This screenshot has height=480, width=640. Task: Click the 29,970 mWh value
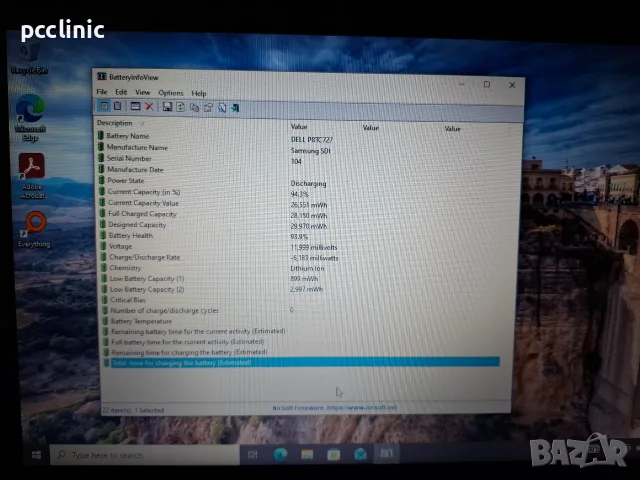(309, 226)
